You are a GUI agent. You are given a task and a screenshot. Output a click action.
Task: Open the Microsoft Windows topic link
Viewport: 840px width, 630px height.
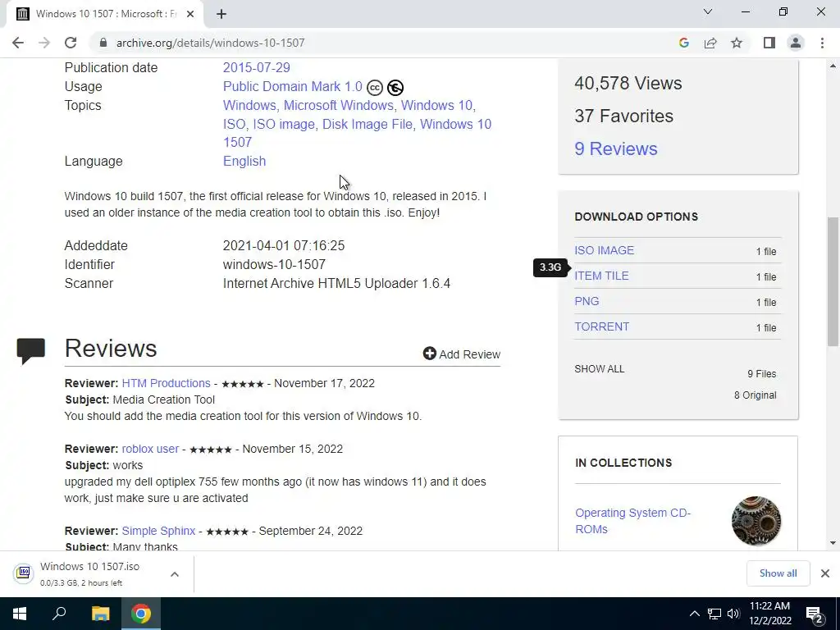click(x=339, y=105)
